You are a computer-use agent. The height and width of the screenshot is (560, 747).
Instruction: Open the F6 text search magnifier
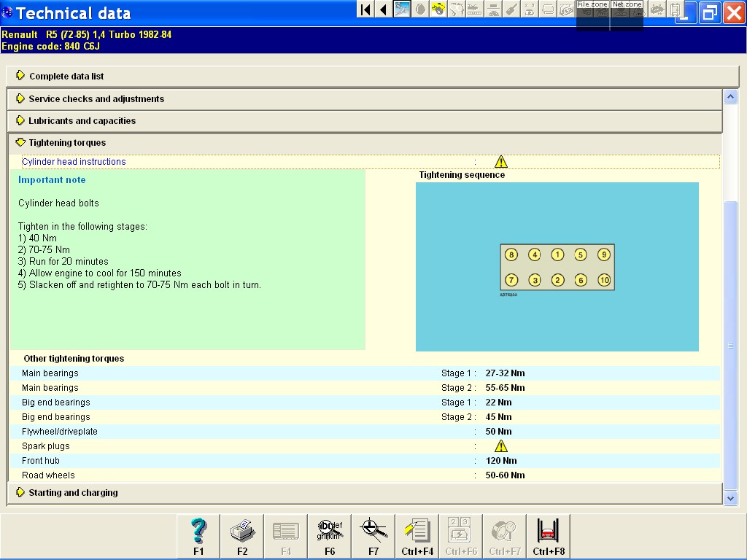click(330, 536)
